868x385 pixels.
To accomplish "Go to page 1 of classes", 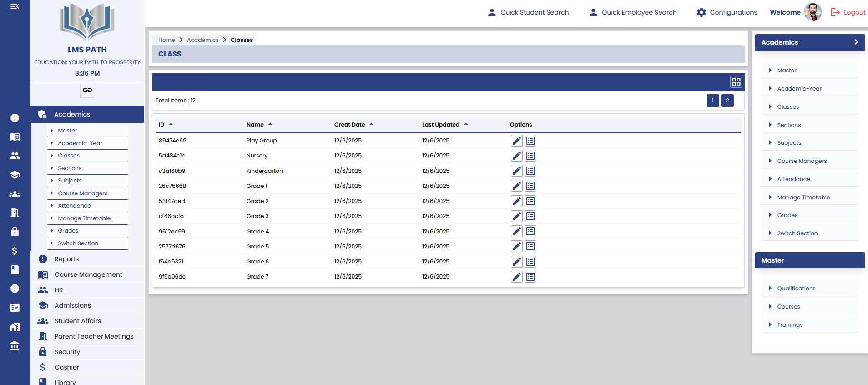I will tap(712, 101).
